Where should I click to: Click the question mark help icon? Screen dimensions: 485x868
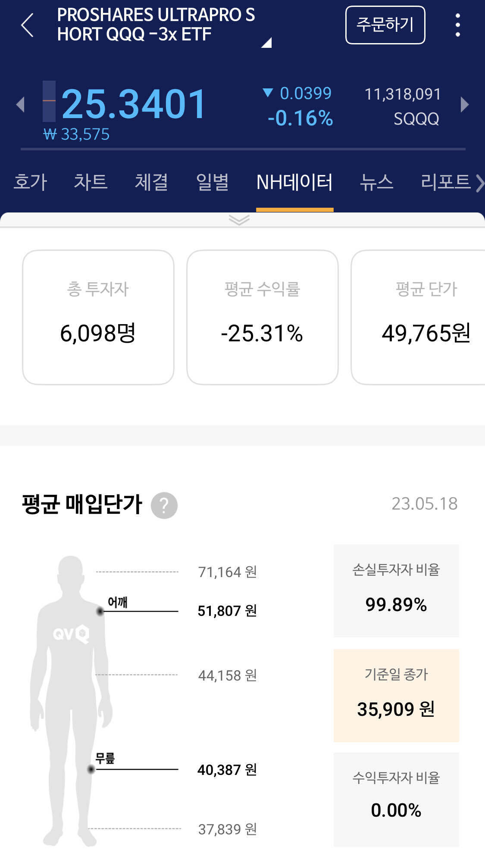point(164,505)
